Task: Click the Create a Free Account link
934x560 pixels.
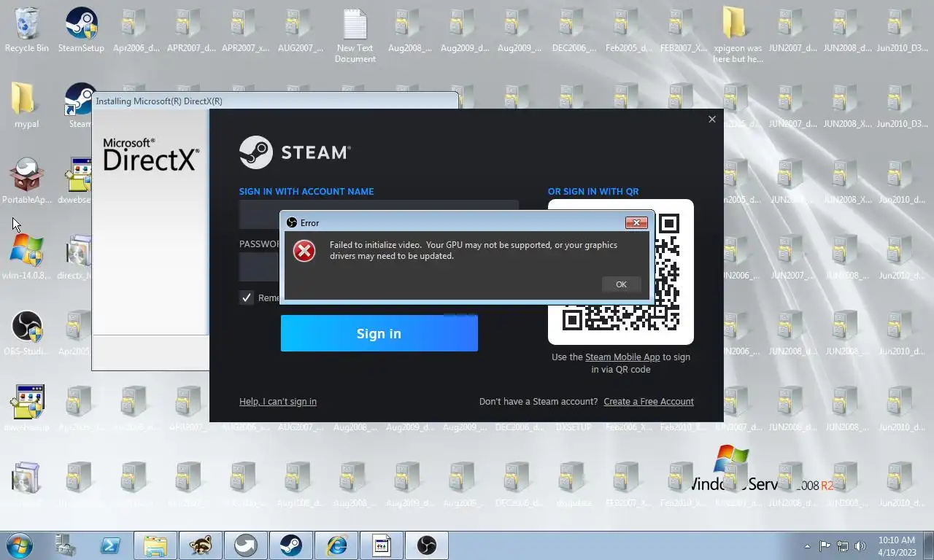Action: point(649,401)
